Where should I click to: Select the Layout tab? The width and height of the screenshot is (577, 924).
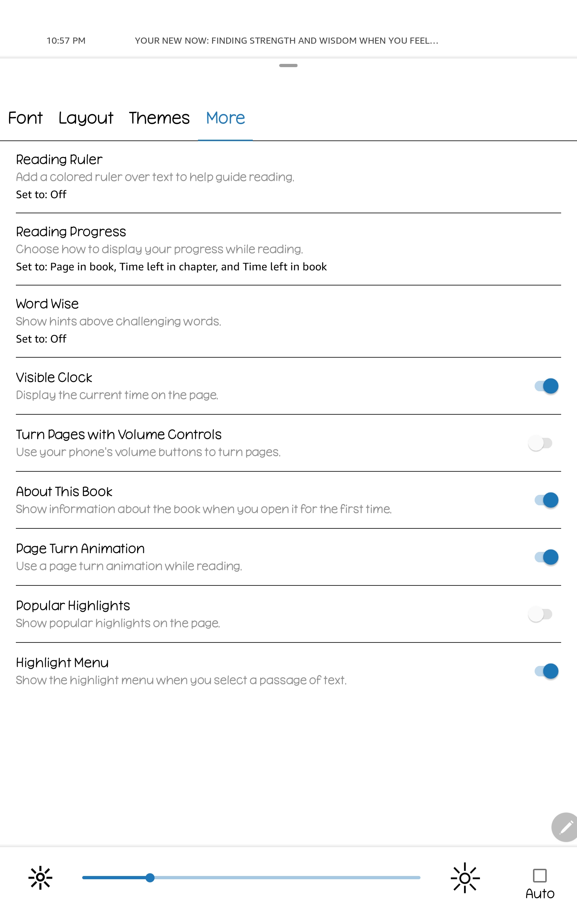85,118
